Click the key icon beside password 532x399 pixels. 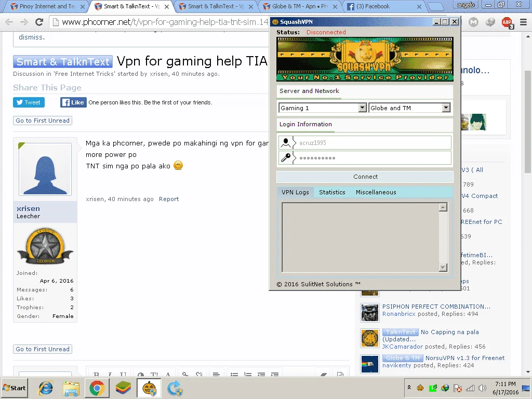pos(286,158)
